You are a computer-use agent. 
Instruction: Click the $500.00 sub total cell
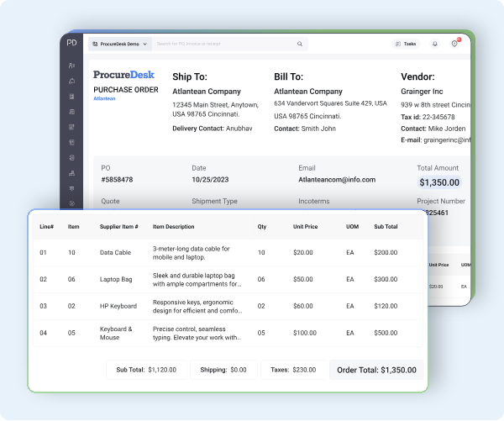coord(386,333)
